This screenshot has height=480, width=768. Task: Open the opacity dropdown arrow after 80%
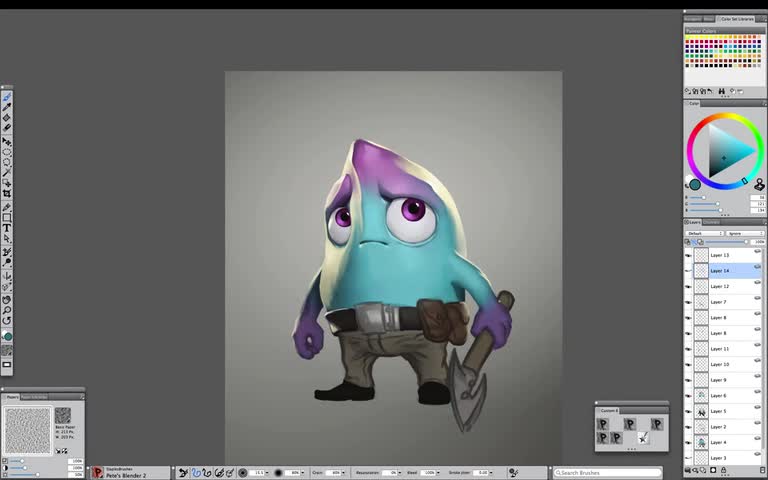pos(303,473)
